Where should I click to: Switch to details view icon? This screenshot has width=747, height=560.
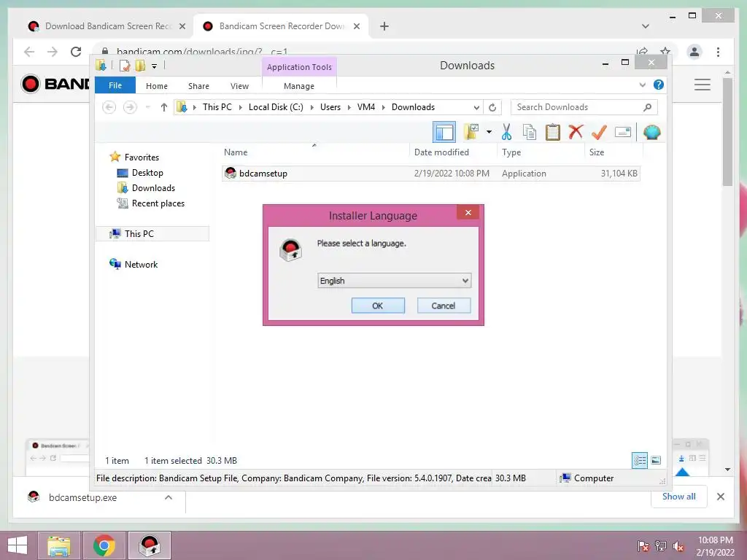pos(640,461)
